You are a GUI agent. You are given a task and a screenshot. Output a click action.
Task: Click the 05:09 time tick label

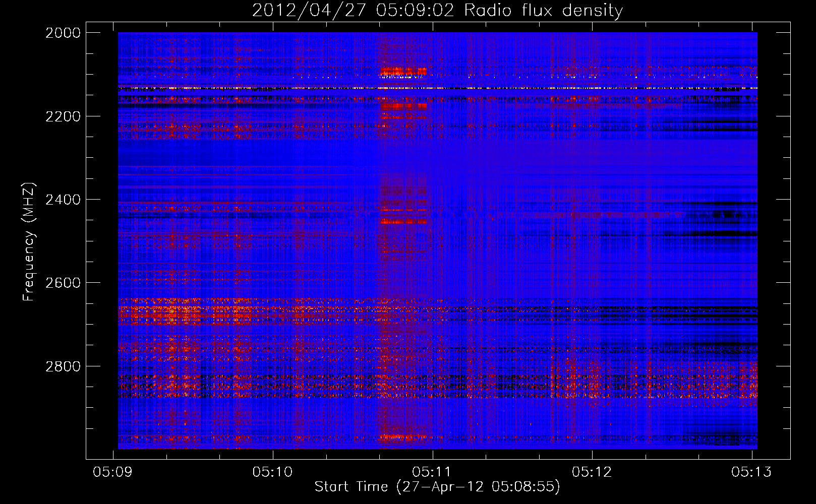[113, 472]
